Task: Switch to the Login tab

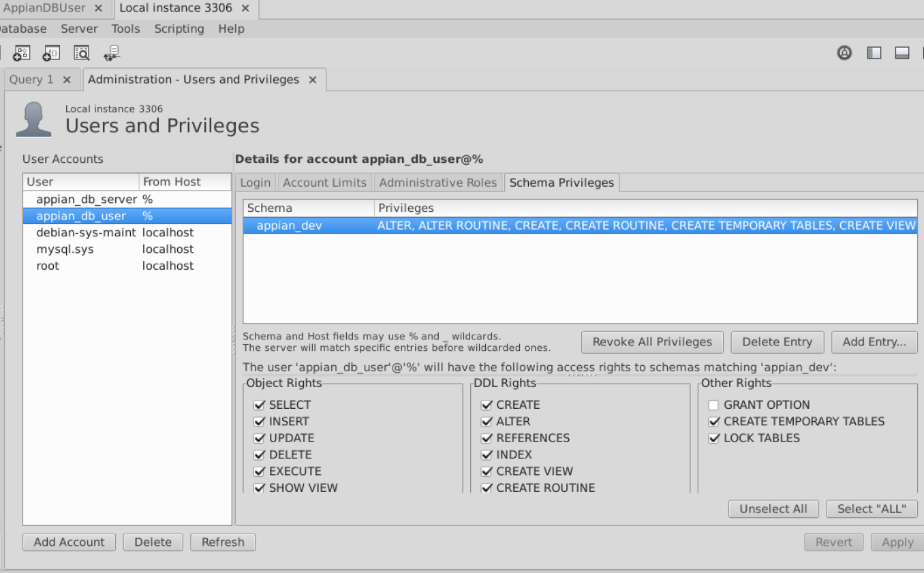Action: click(x=256, y=183)
